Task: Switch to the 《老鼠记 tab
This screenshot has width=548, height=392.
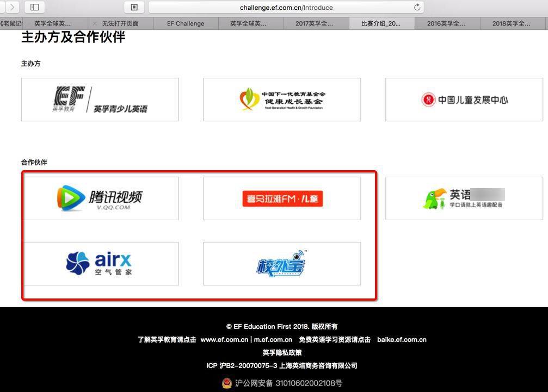Action: (x=11, y=23)
